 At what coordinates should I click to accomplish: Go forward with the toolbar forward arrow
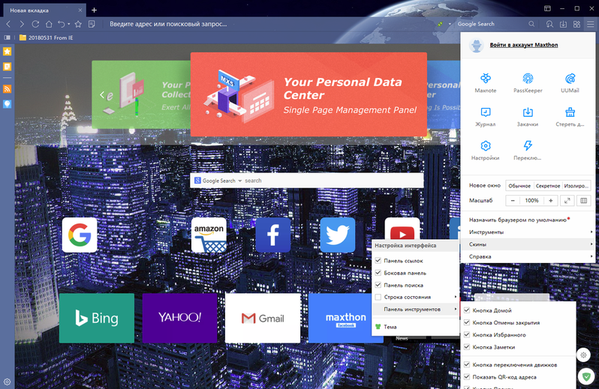click(x=22, y=24)
